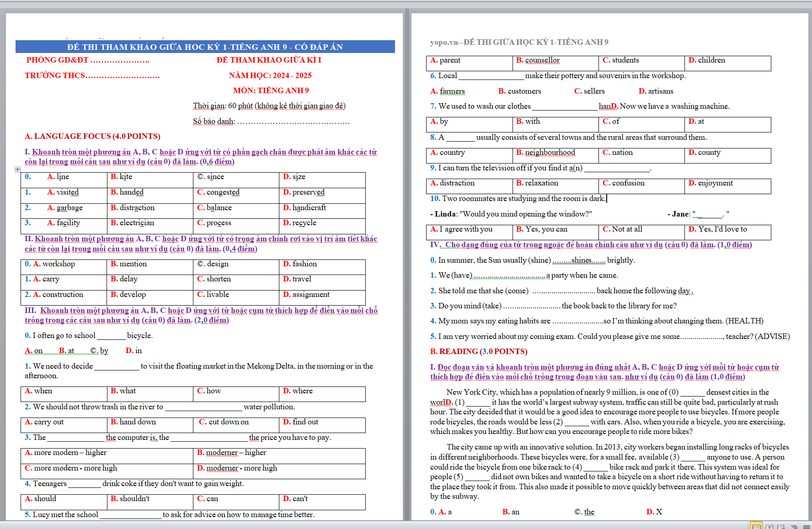Viewport: 812px width, 529px height.
Task: Click the 'D. recycle' table cell
Action: pos(322,226)
